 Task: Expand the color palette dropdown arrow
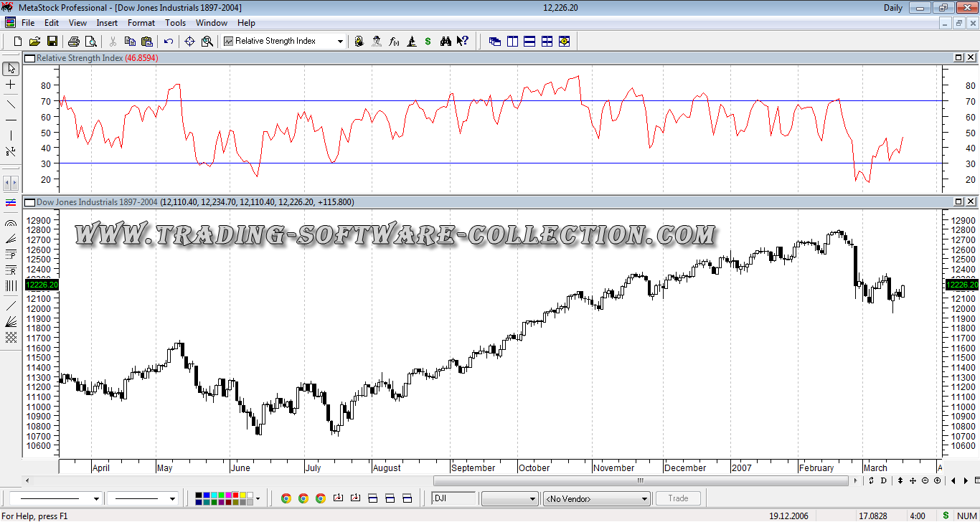tap(258, 498)
